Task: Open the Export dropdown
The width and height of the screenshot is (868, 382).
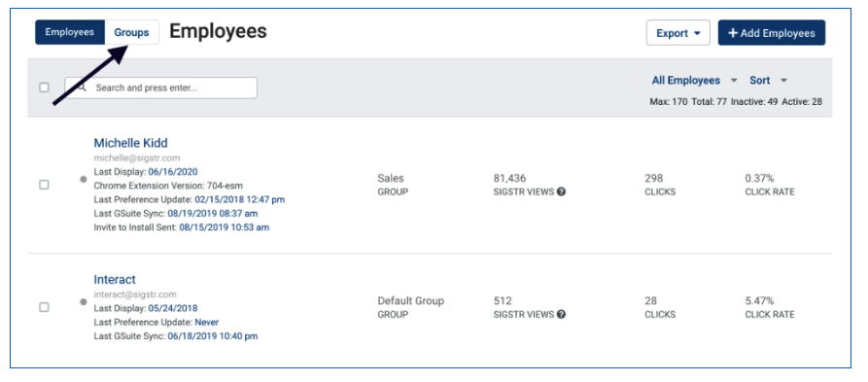Action: pyautogui.click(x=678, y=33)
